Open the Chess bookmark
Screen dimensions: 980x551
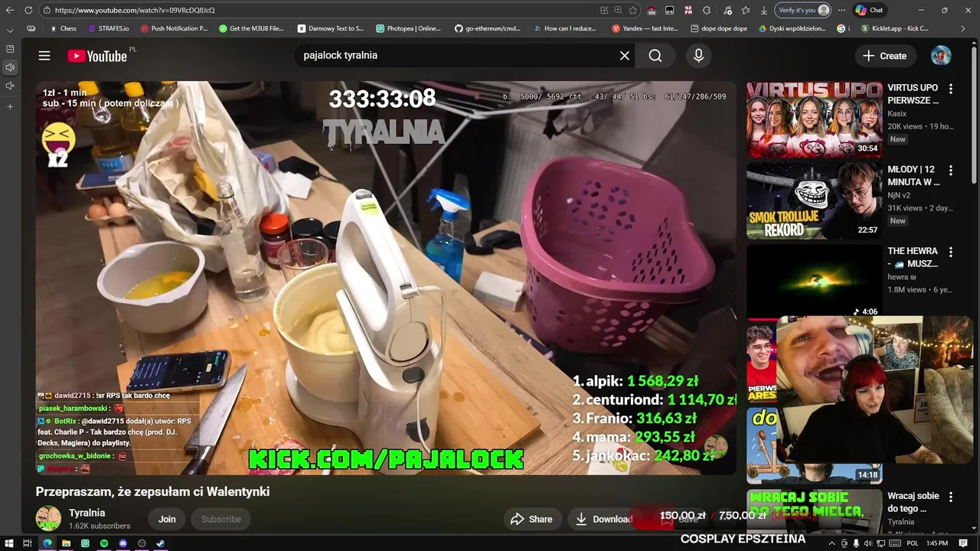click(x=63, y=28)
